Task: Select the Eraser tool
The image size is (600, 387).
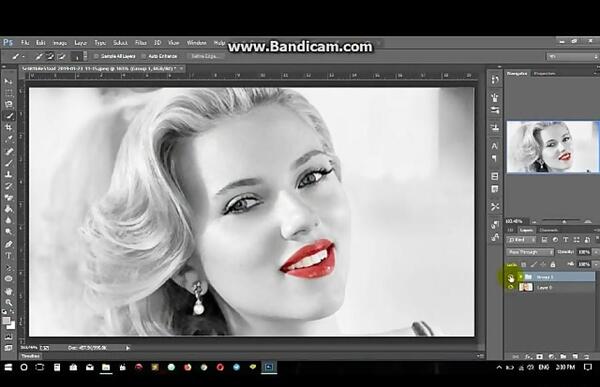Action: [8, 198]
